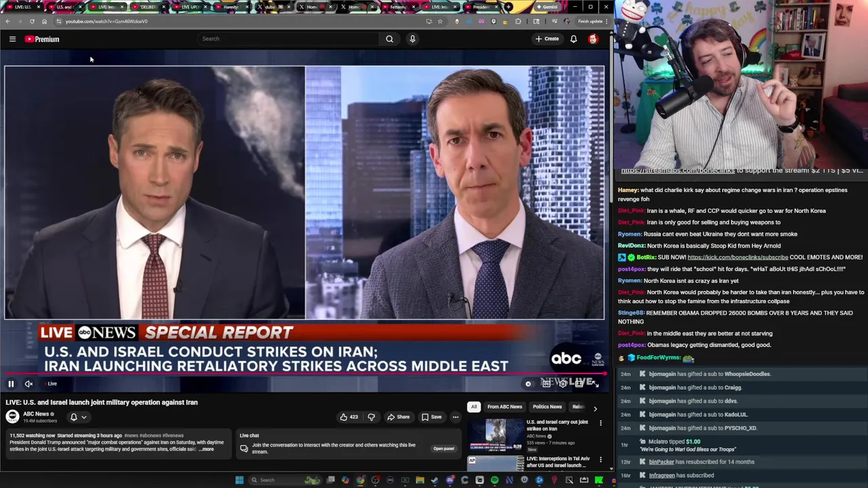Open more actions three-dot menu below the video
The image size is (868, 488).
point(456,417)
